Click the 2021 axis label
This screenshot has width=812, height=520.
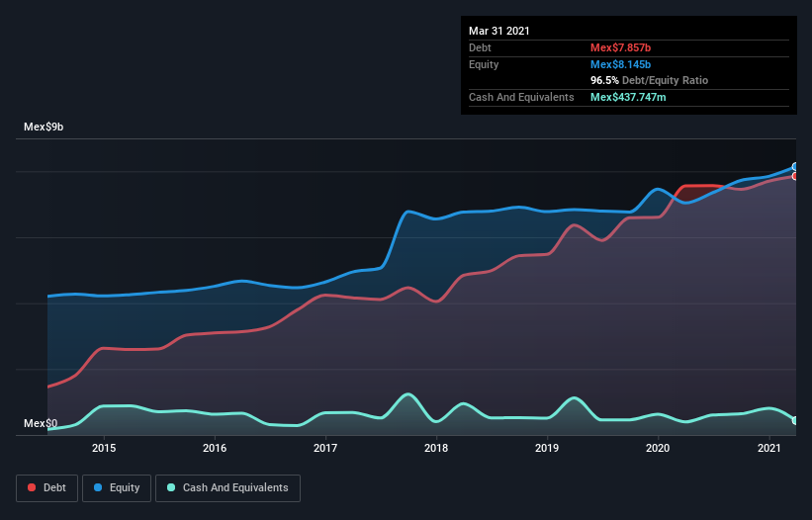pos(769,448)
